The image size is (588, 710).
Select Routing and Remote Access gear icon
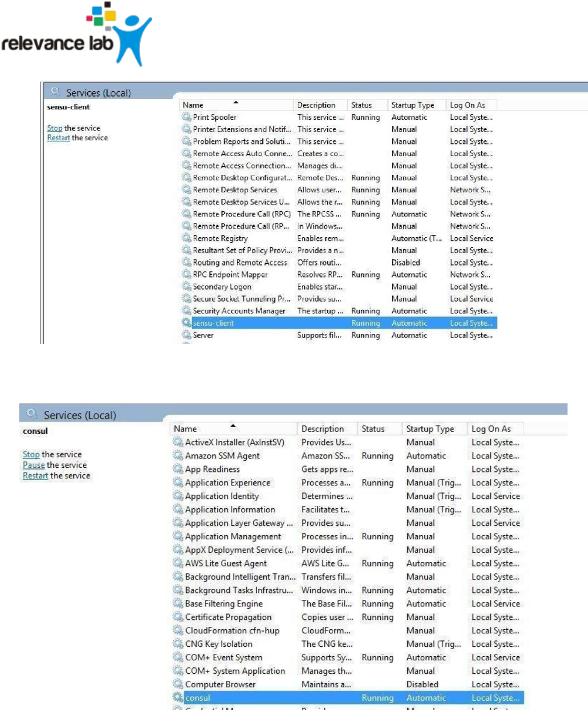point(187,263)
